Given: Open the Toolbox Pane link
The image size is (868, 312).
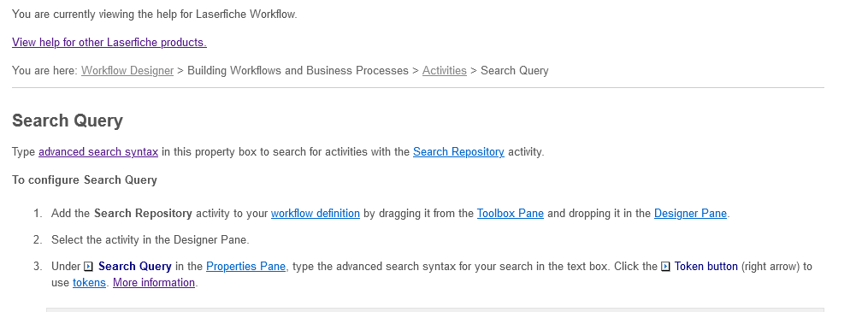Looking at the screenshot, I should (x=511, y=213).
